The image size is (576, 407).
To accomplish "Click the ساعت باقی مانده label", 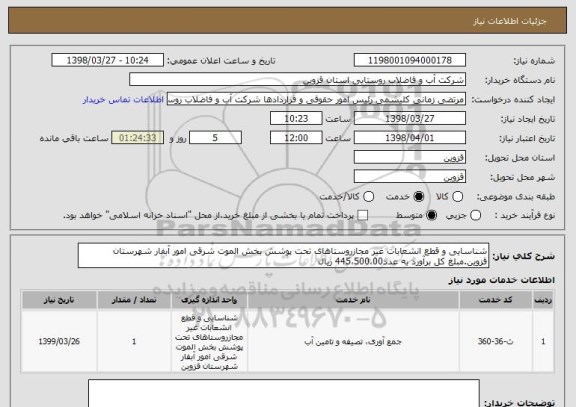I will [x=74, y=138].
